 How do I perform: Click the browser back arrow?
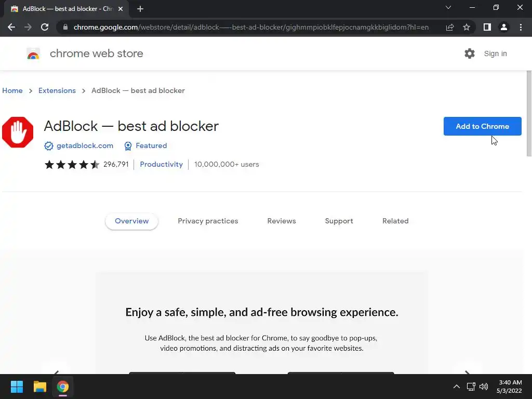click(11, 27)
